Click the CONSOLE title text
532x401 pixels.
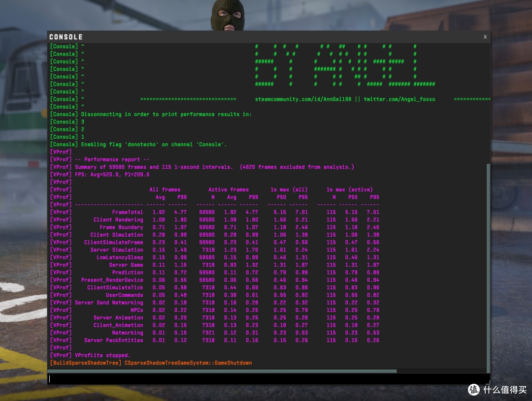point(66,37)
